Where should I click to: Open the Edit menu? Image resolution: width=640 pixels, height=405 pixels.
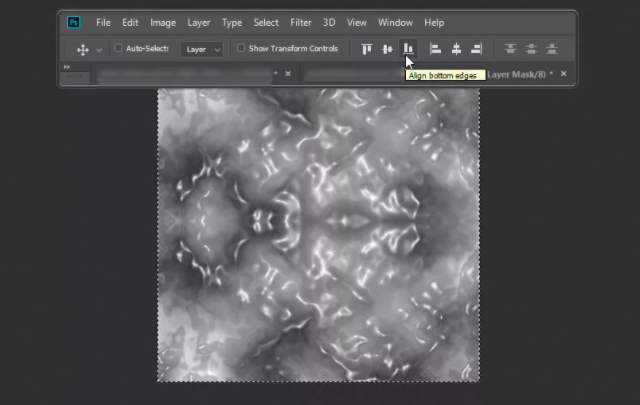[x=130, y=23]
